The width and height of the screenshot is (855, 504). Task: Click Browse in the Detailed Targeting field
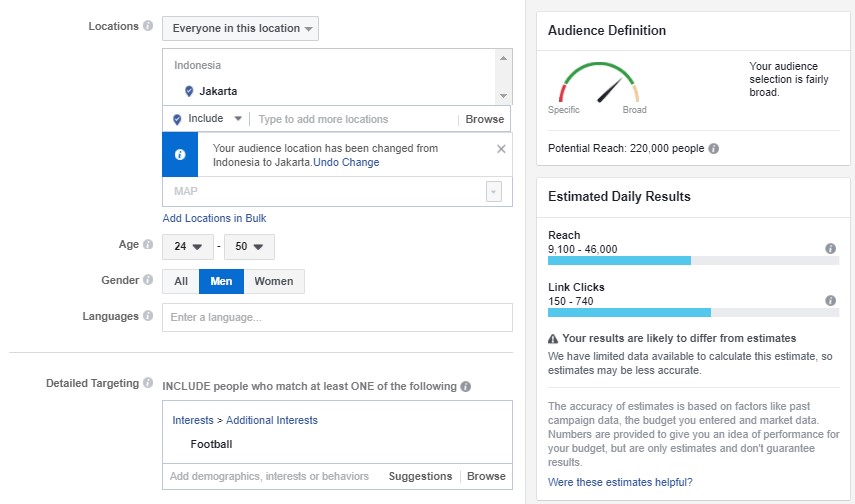pos(486,476)
